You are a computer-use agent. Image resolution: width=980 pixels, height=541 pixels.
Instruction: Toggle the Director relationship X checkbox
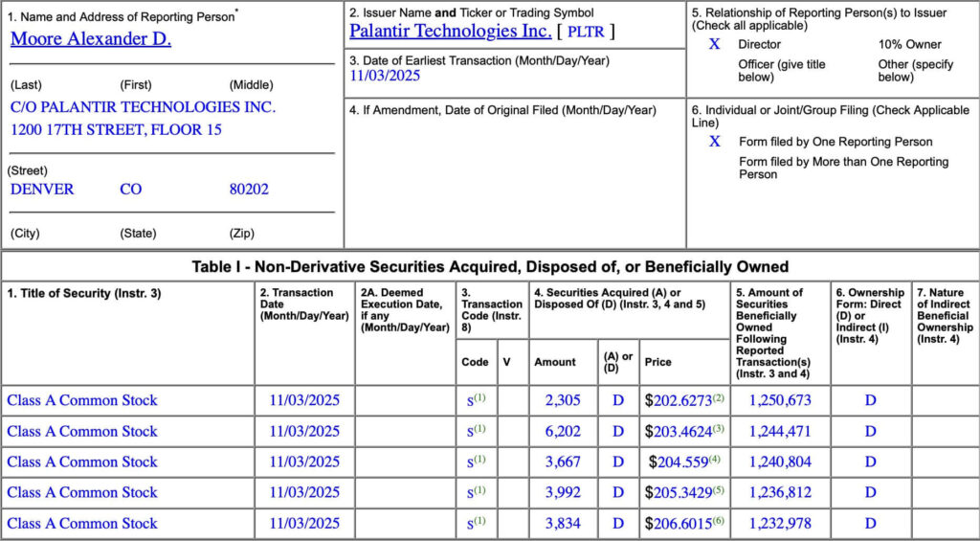click(714, 44)
